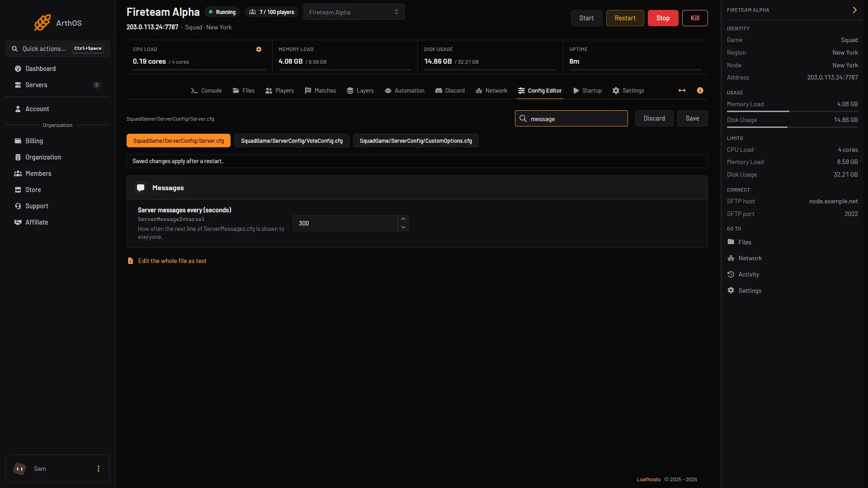The height and width of the screenshot is (488, 868).
Task: Open Account page in sidebar
Action: point(57,109)
